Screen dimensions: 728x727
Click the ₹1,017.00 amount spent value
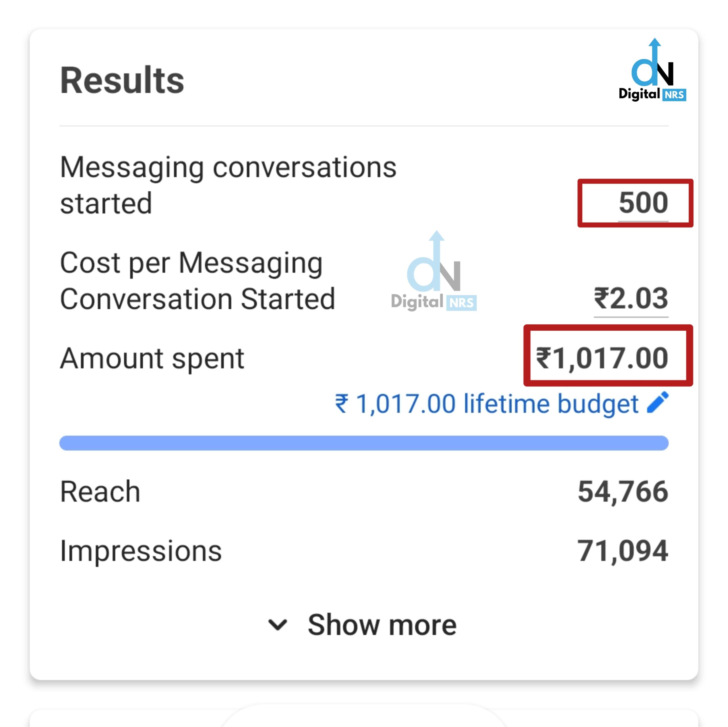click(602, 358)
